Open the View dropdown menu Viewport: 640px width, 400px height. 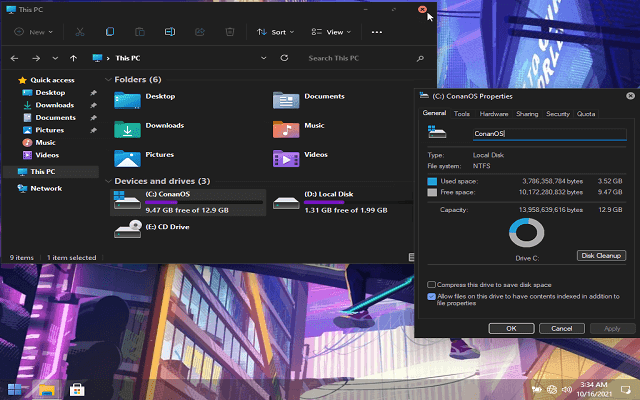click(331, 32)
